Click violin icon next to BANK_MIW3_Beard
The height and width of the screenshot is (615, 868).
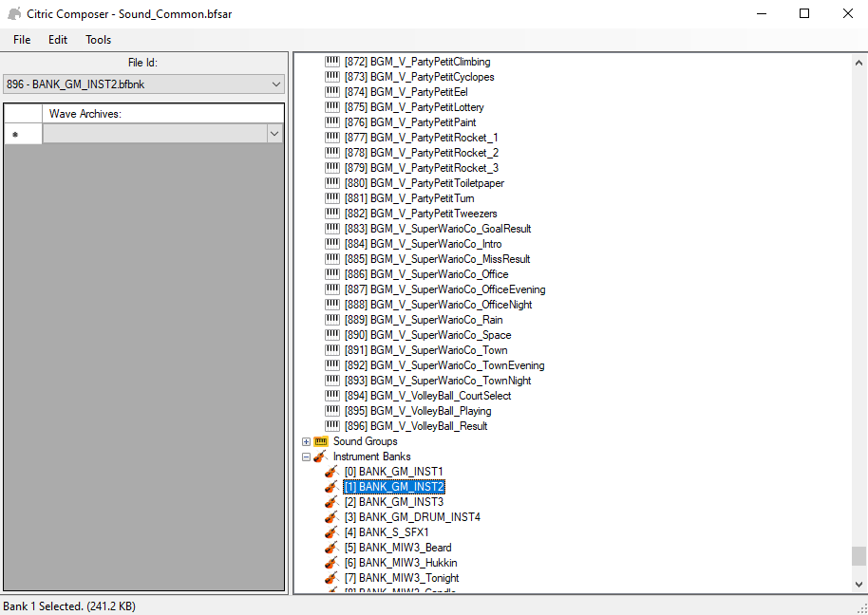click(x=332, y=548)
